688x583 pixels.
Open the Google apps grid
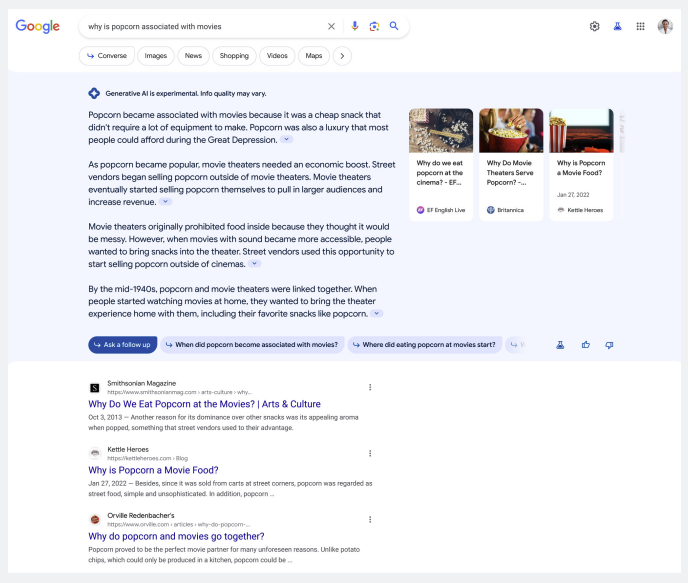[641, 26]
